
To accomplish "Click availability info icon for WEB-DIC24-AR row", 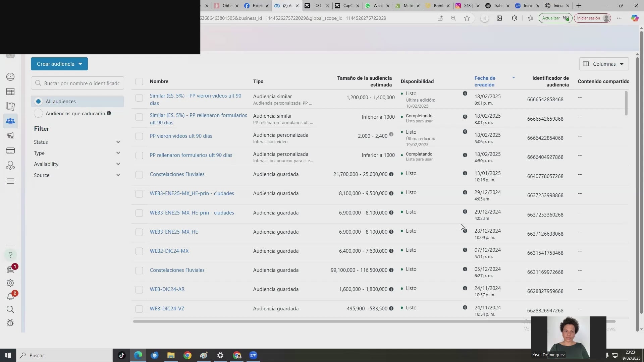I will (465, 288).
